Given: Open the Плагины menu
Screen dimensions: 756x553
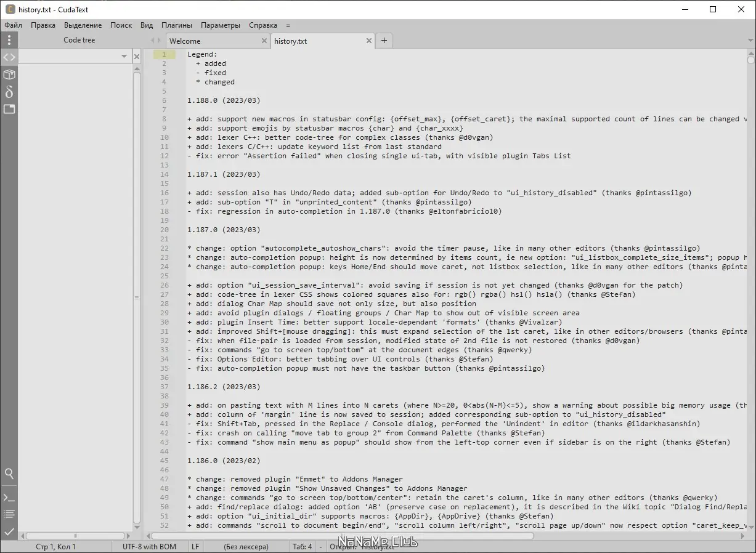Looking at the screenshot, I should pos(177,25).
